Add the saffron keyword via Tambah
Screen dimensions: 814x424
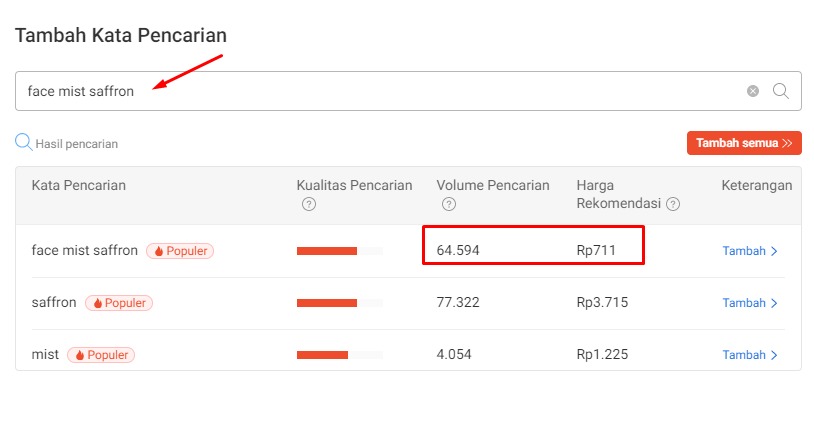(x=749, y=303)
